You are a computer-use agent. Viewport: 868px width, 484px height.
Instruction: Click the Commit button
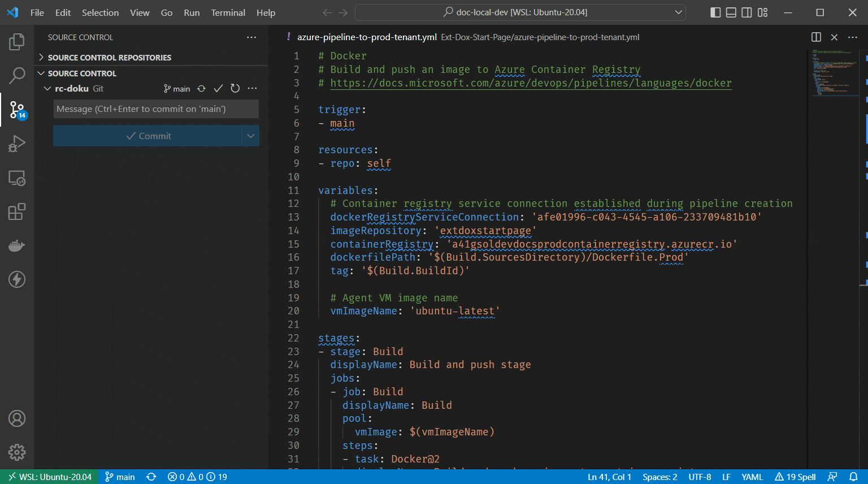(148, 136)
